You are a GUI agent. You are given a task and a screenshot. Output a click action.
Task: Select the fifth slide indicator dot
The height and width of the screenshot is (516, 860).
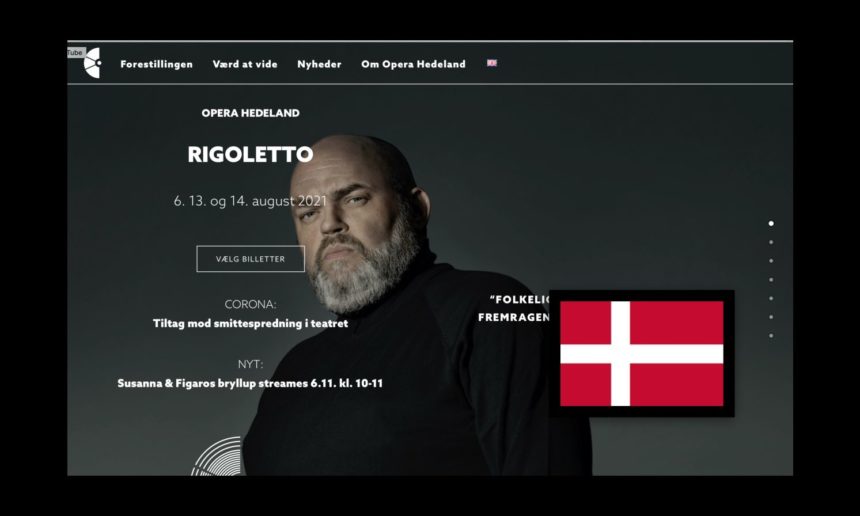[771, 298]
